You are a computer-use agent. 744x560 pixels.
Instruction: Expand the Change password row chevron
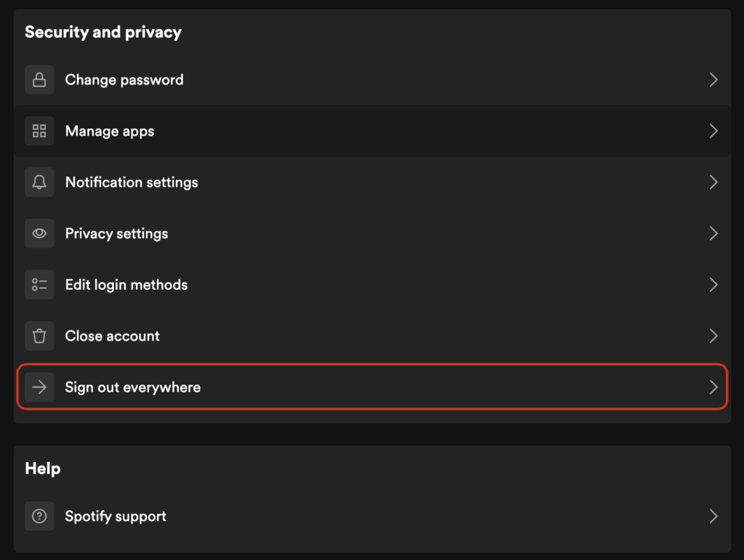[713, 80]
